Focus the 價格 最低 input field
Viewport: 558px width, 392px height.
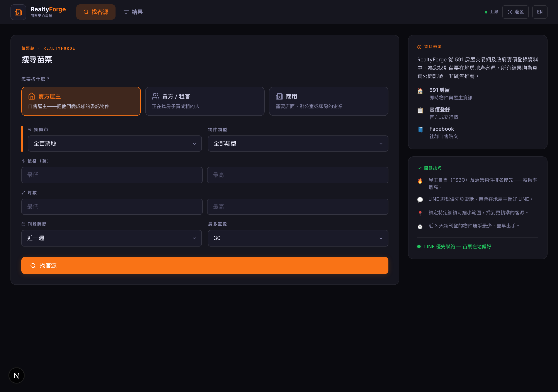112,175
